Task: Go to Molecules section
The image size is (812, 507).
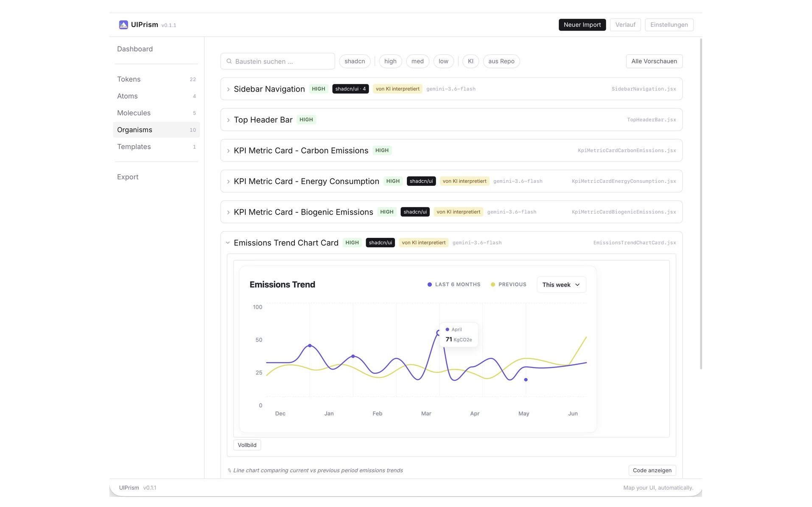Action: [156, 113]
